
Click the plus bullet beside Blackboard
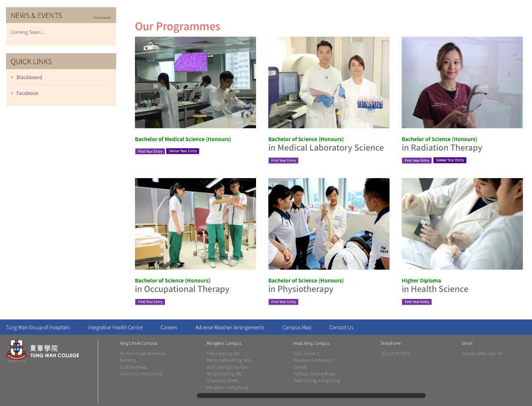pyautogui.click(x=12, y=77)
